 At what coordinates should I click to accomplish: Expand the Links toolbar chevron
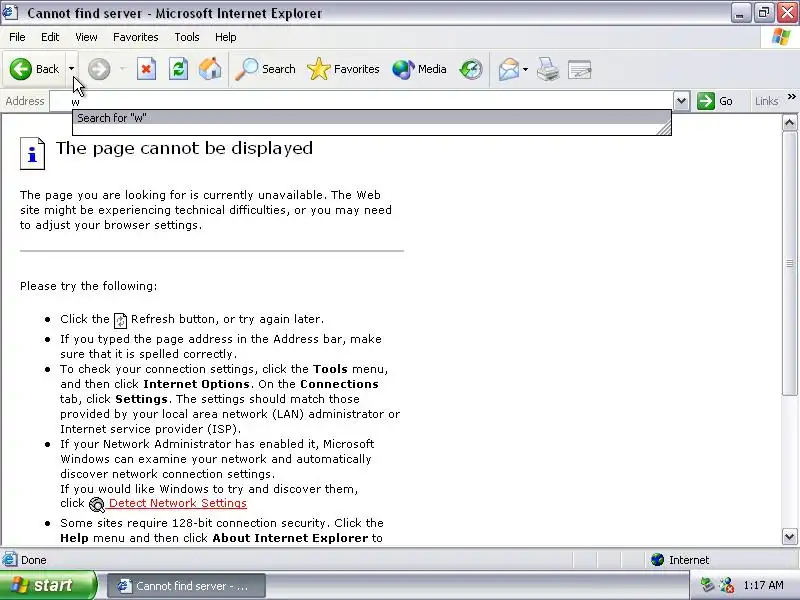[791, 96]
